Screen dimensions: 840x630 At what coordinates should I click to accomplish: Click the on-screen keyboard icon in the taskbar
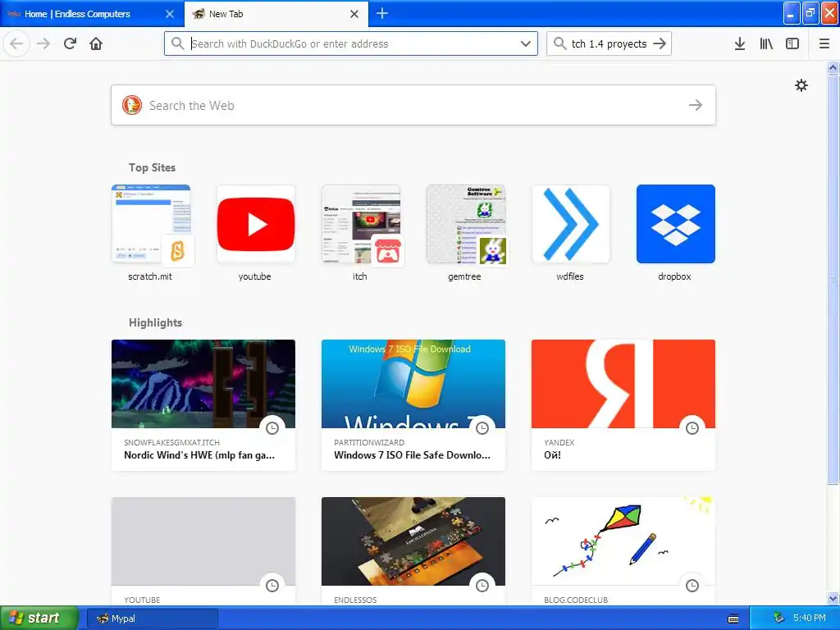[x=733, y=619]
